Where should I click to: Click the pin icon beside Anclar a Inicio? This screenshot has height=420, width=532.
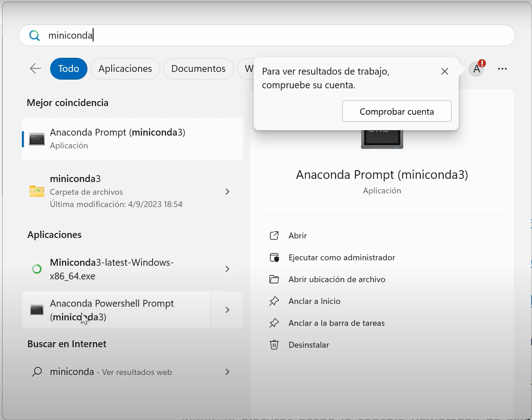tap(274, 301)
